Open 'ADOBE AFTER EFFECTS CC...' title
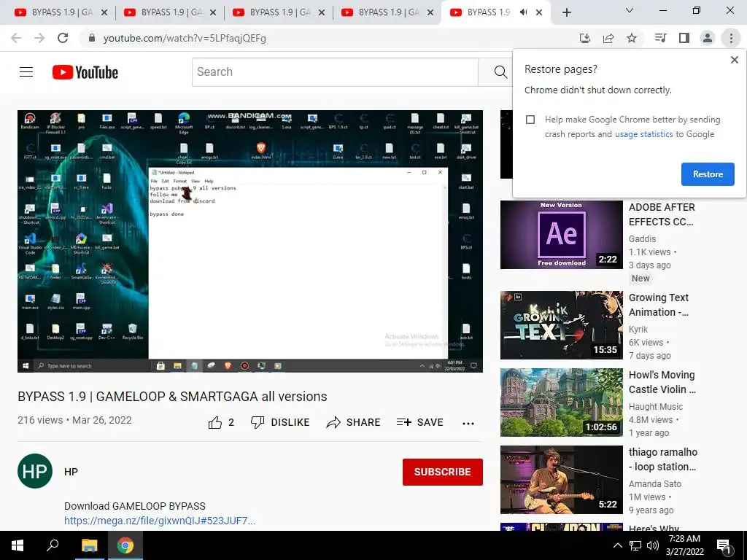 pos(662,214)
